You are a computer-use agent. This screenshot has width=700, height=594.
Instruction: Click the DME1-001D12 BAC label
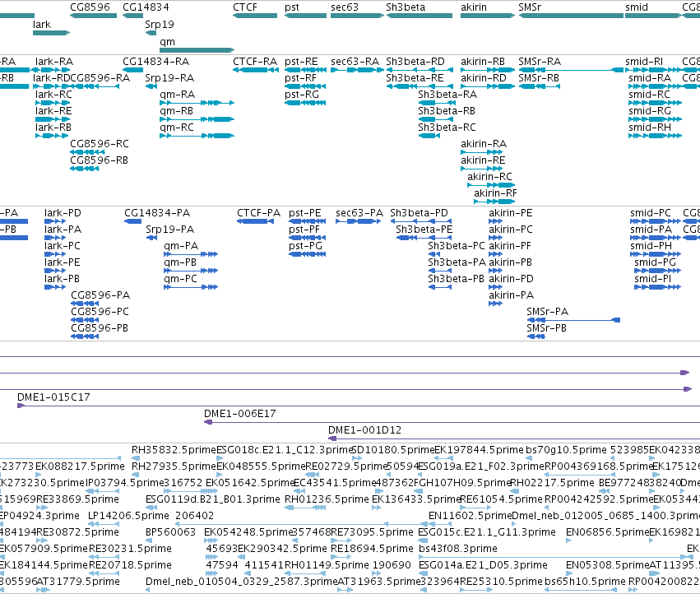pos(364,430)
